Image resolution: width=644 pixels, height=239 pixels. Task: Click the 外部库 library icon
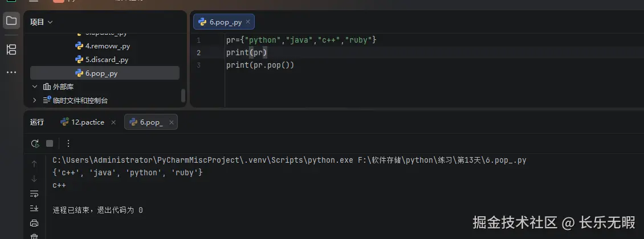[x=47, y=87]
